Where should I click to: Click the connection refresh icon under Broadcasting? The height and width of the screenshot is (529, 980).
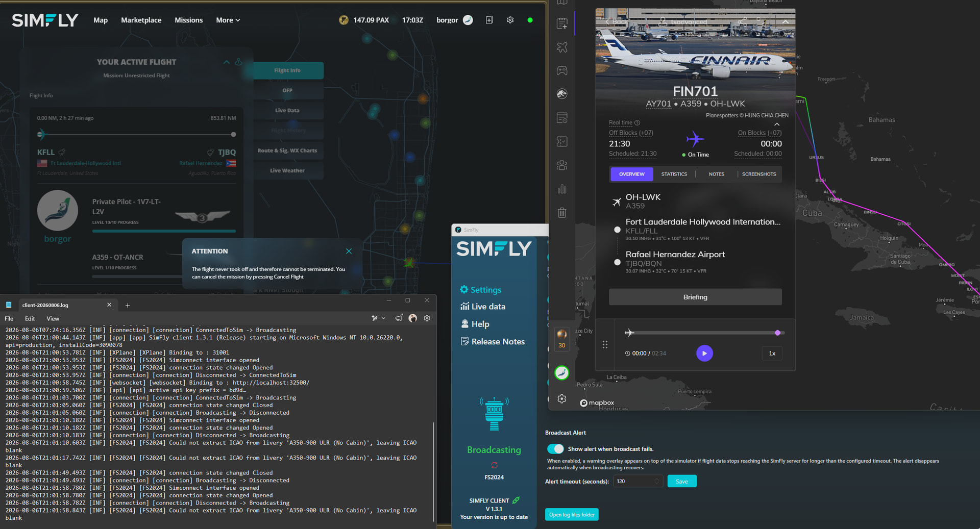(494, 465)
